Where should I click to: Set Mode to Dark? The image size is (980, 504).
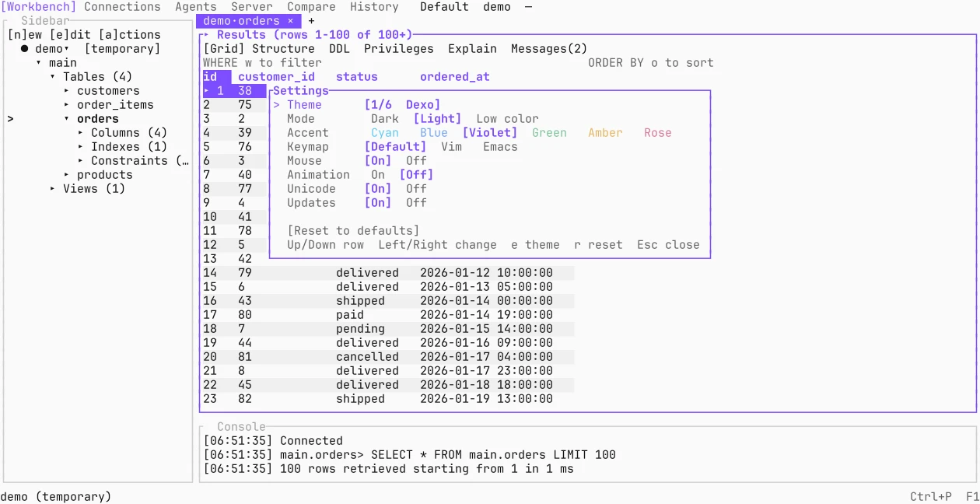coord(385,119)
